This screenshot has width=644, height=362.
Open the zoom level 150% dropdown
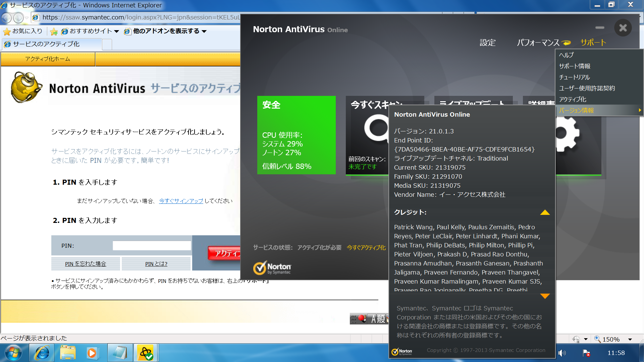tap(630, 340)
